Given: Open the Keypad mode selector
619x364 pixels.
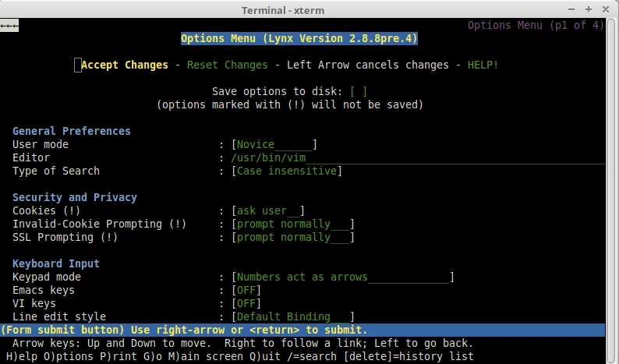Looking at the screenshot, I should coord(343,277).
